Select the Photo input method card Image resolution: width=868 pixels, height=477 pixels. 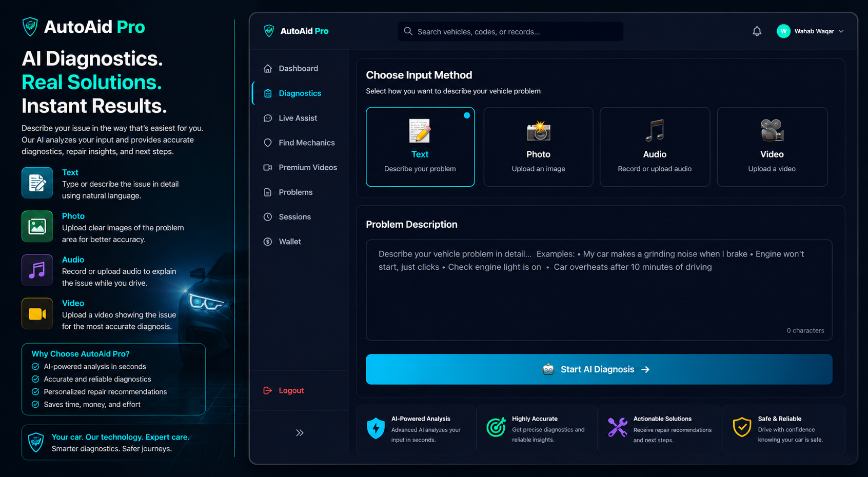coord(538,147)
